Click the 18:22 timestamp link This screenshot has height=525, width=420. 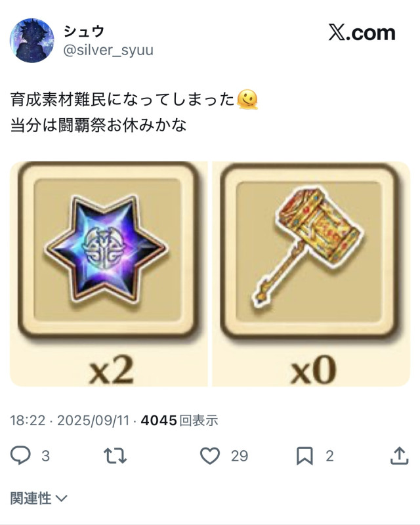click(x=28, y=420)
